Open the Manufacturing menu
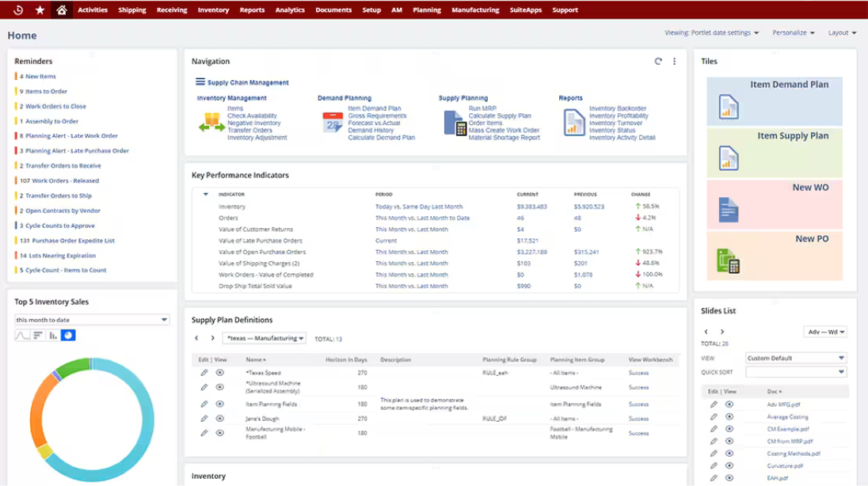868x486 pixels. pos(475,10)
